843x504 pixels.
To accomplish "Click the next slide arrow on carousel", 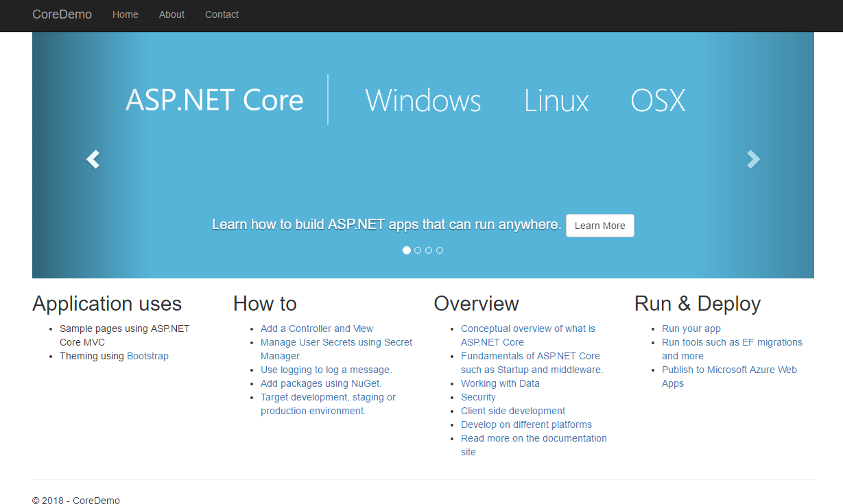I will [x=753, y=159].
